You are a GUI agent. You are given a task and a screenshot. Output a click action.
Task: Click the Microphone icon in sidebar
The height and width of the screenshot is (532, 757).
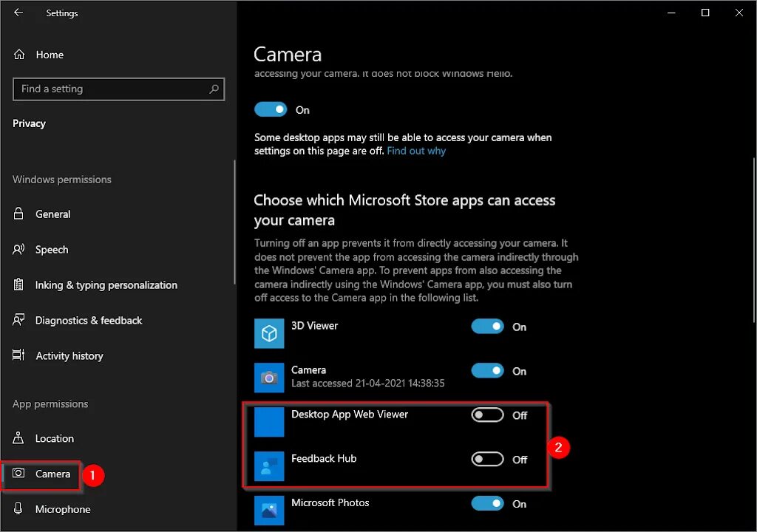pos(18,508)
